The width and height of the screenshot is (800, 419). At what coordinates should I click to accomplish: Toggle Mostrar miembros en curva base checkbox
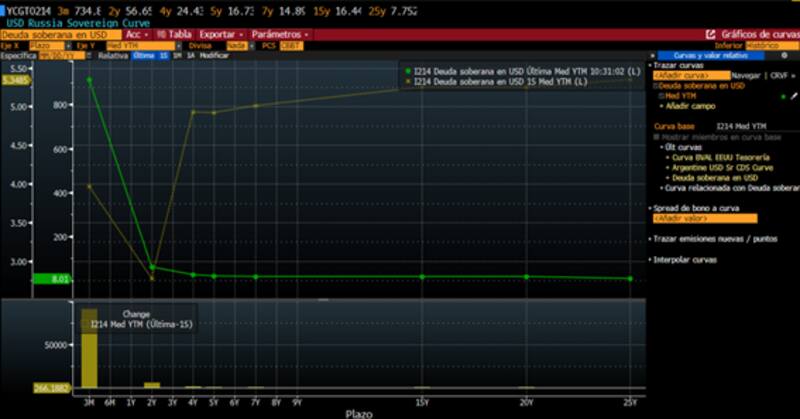pos(657,137)
